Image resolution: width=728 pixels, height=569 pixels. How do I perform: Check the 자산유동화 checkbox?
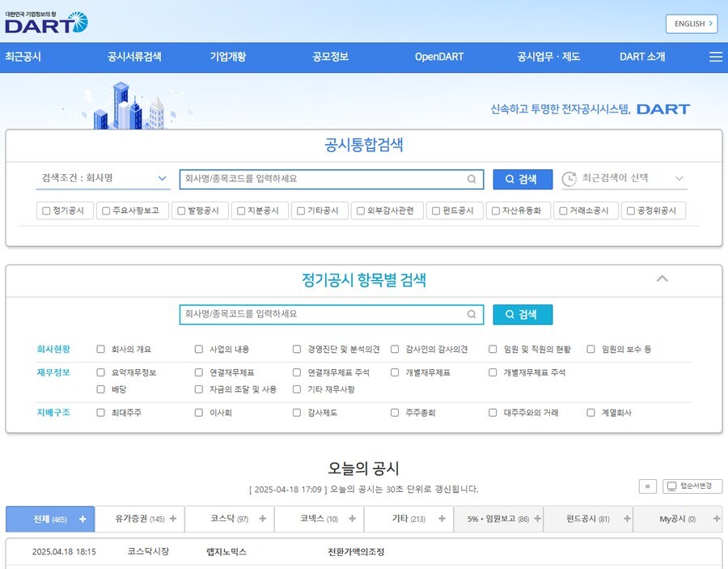tap(496, 211)
